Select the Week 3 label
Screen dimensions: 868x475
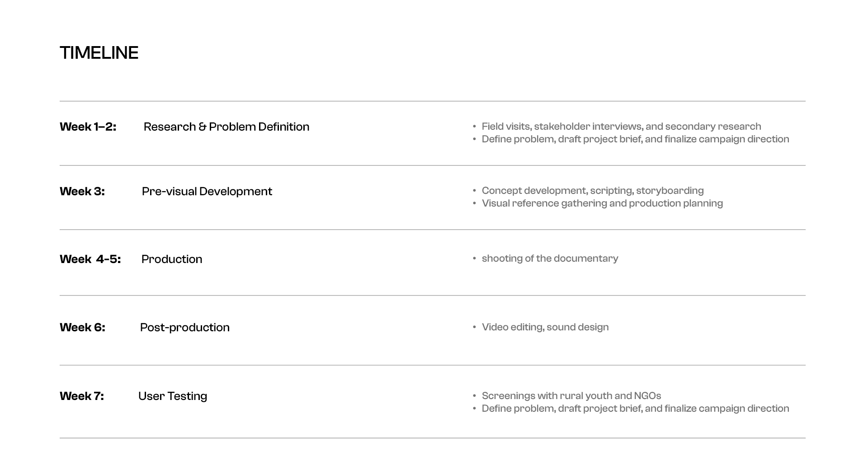(x=82, y=191)
